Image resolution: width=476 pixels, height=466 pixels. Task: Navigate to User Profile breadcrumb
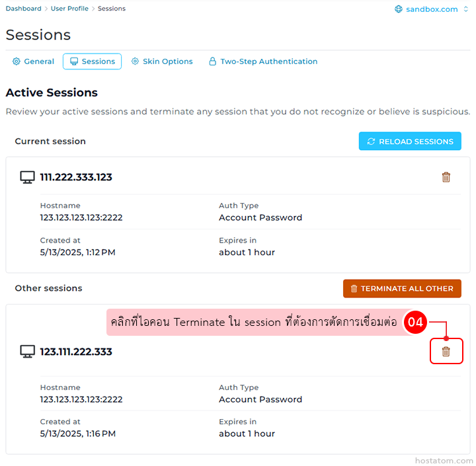pos(69,9)
